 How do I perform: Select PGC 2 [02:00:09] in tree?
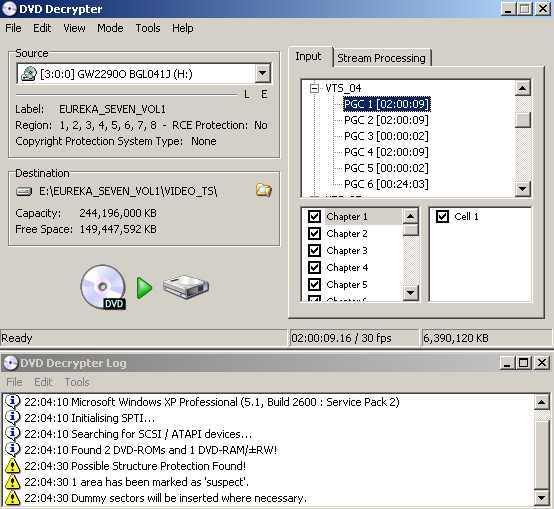click(386, 120)
